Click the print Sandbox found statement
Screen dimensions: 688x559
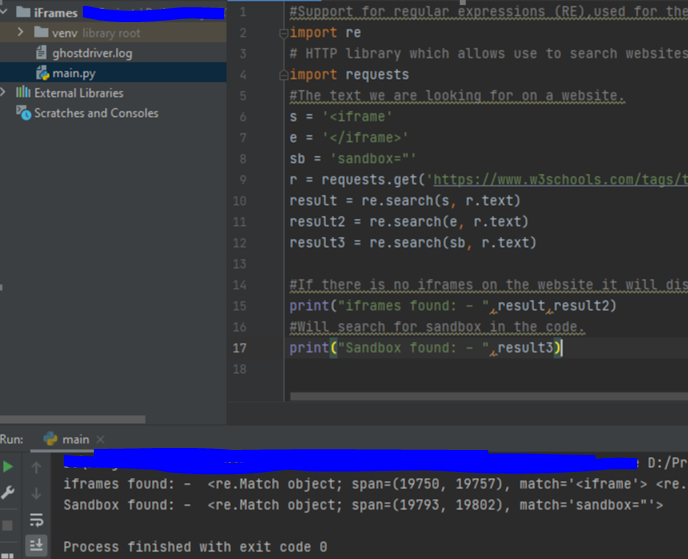[x=425, y=348]
